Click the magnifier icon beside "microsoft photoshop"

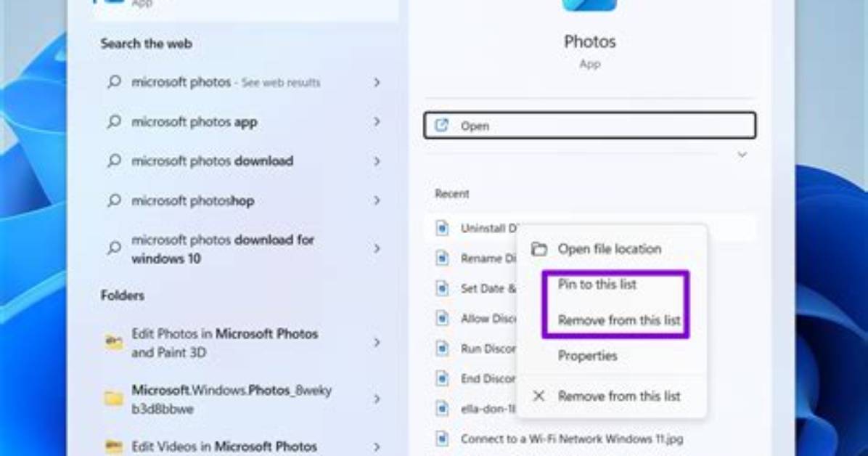tap(114, 200)
